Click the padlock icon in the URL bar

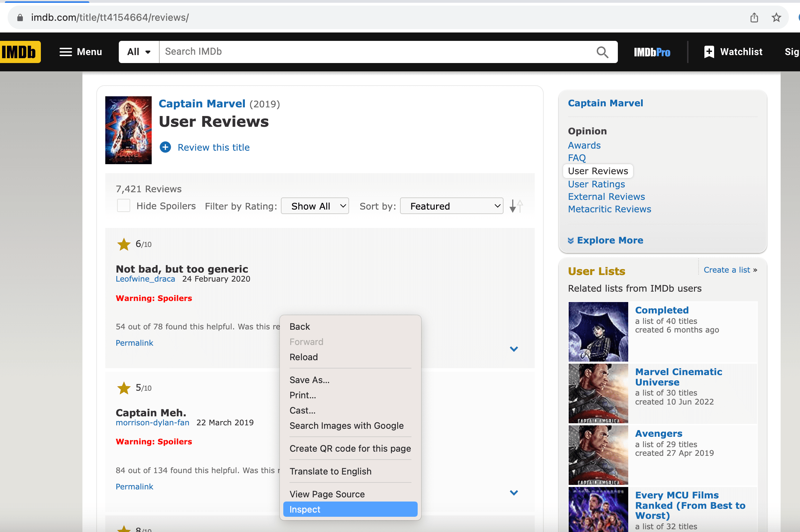(x=20, y=17)
